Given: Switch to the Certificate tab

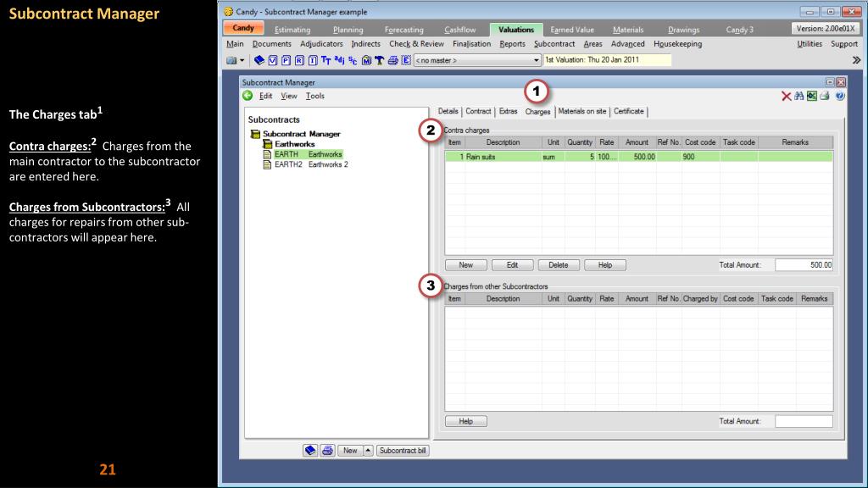Looking at the screenshot, I should pyautogui.click(x=629, y=111).
